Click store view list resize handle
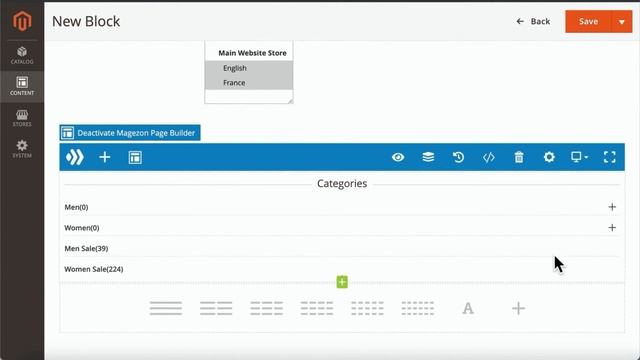 point(290,100)
